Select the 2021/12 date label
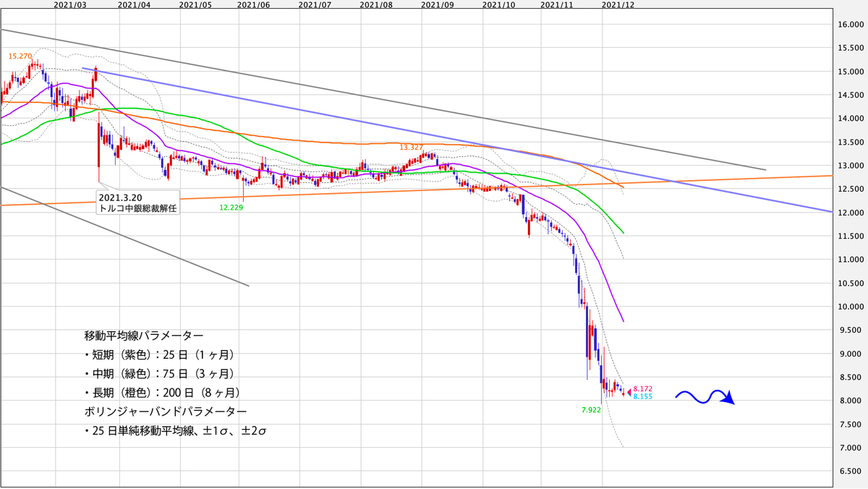Screen dimensions: 868x489 [618, 4]
